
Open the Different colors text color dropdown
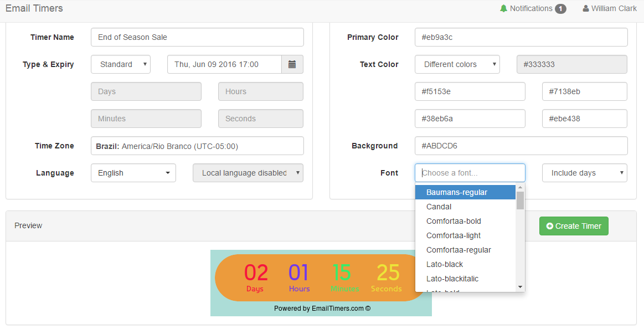(x=457, y=64)
